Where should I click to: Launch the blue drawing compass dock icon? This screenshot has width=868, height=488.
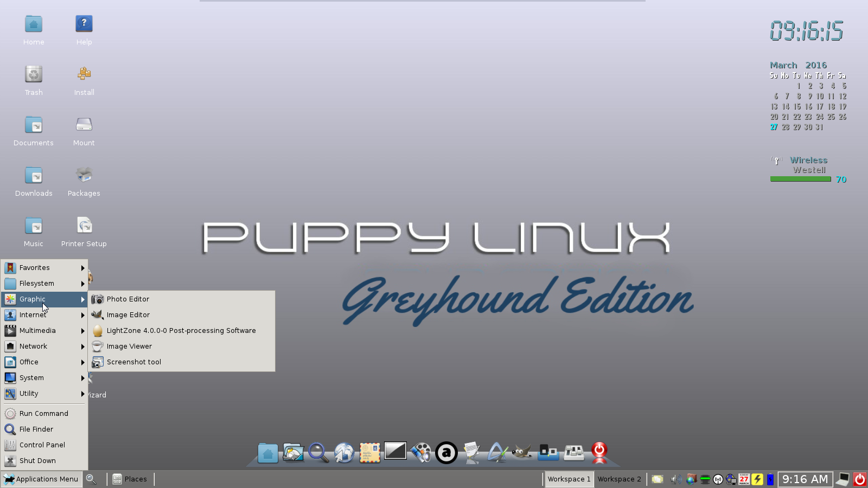point(497,453)
